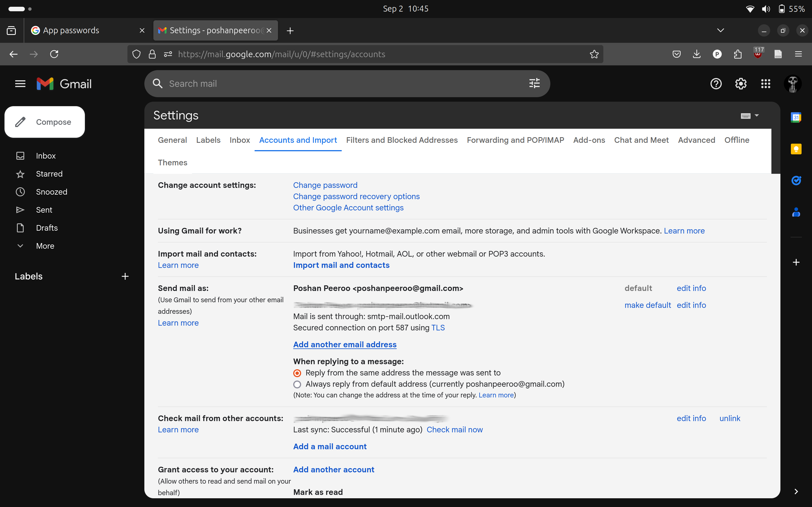812x507 pixels.
Task: Toggle the main menu hamburger
Action: point(20,83)
